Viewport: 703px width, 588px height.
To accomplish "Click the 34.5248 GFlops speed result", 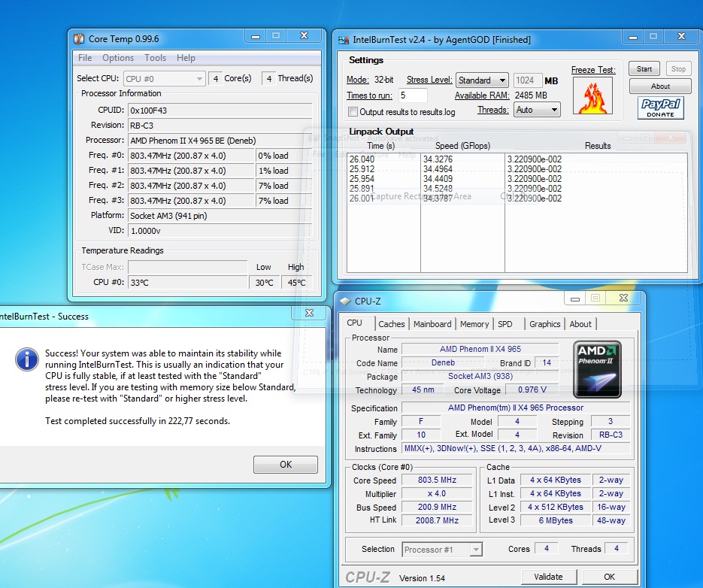I will tap(438, 189).
